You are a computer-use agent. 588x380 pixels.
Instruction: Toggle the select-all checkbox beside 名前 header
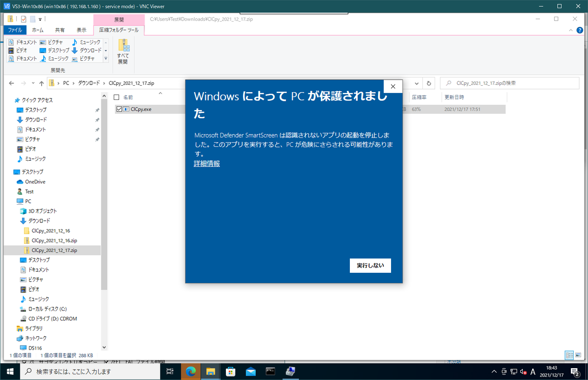117,97
